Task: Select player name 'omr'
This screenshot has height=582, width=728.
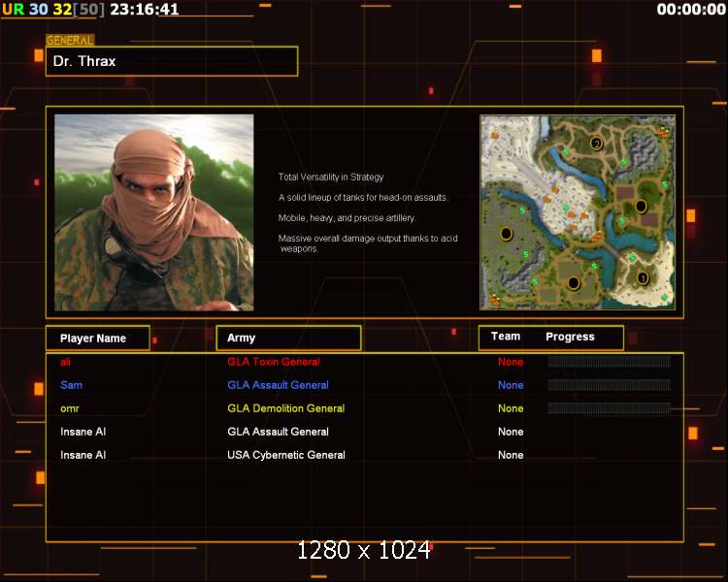Action: (70, 408)
